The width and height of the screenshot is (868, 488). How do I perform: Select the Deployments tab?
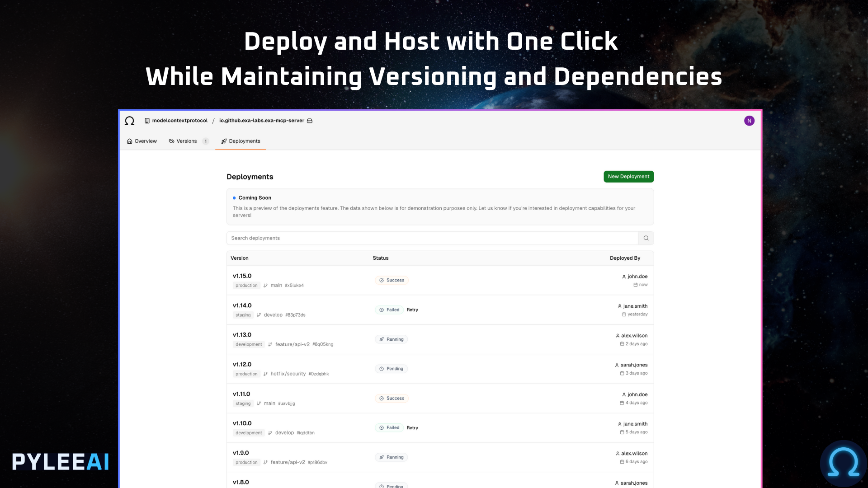point(241,141)
